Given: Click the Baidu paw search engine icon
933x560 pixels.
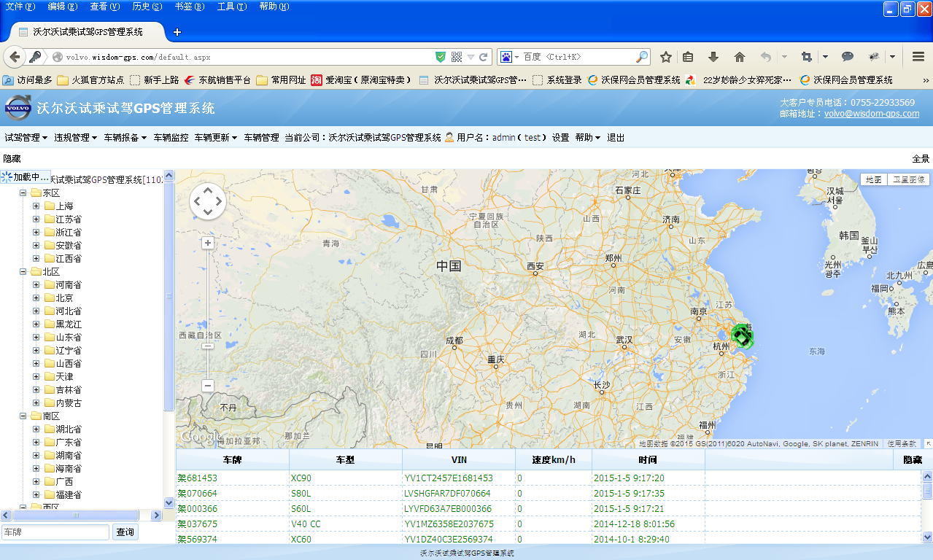Looking at the screenshot, I should 506,57.
